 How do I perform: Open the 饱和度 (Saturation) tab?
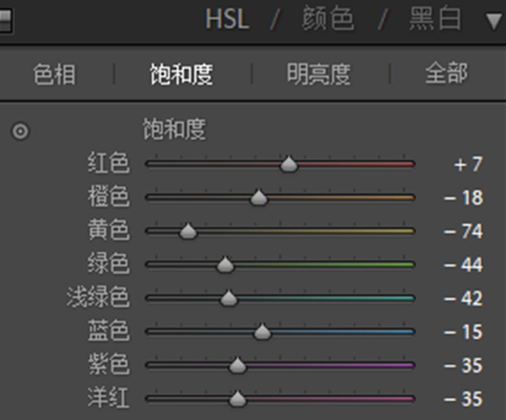(x=181, y=74)
